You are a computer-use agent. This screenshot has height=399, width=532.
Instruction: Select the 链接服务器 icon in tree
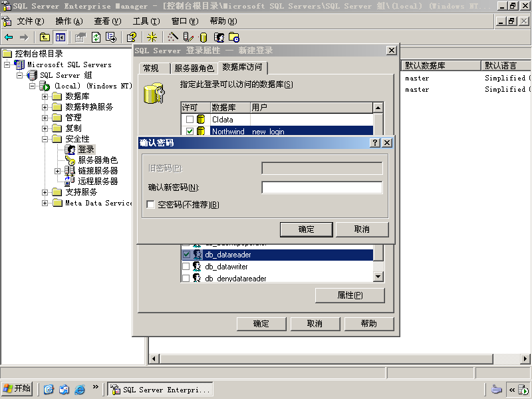(70, 171)
